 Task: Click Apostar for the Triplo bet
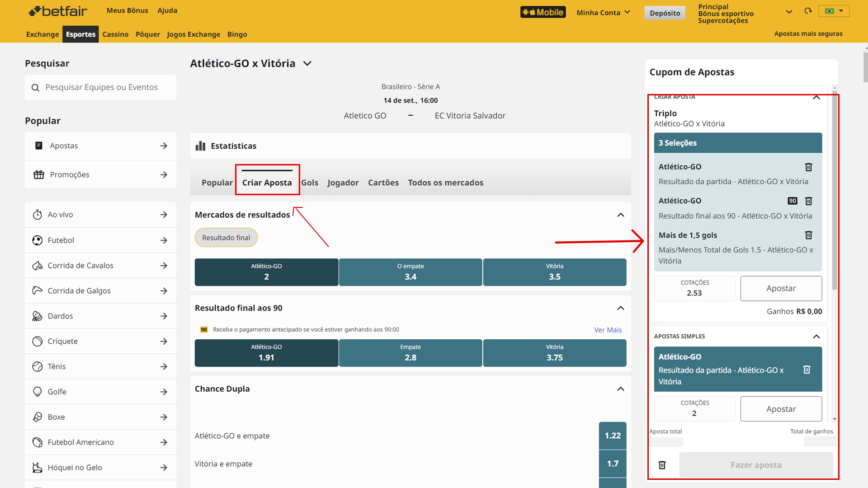pos(781,288)
